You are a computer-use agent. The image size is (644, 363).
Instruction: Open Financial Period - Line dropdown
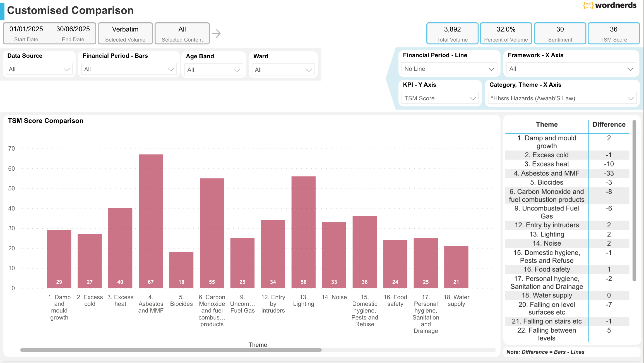[x=449, y=69]
